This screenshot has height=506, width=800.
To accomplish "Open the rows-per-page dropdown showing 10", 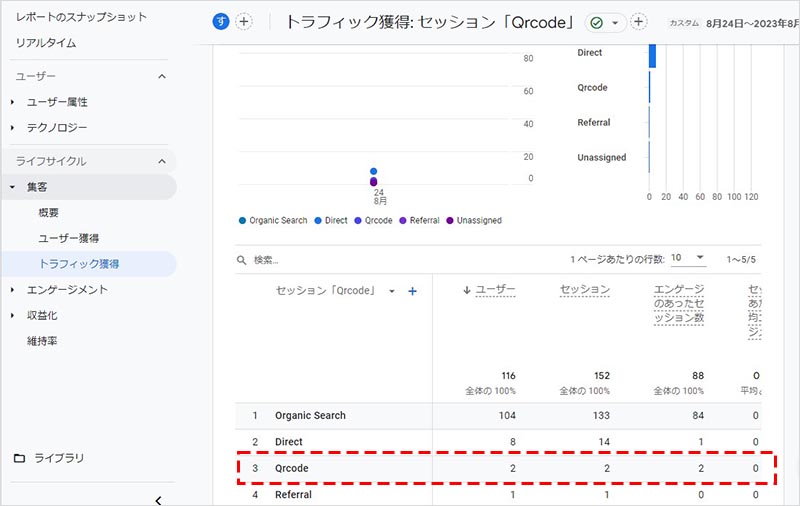I will 688,258.
